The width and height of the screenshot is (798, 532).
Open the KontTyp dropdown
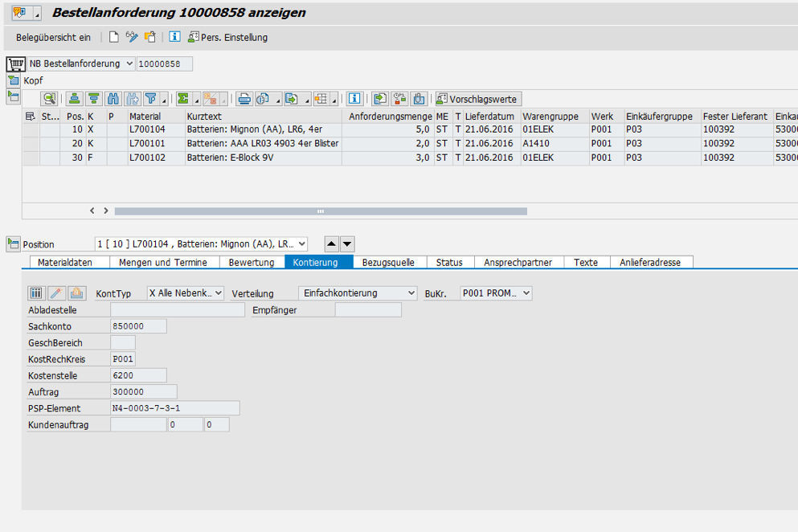[218, 293]
